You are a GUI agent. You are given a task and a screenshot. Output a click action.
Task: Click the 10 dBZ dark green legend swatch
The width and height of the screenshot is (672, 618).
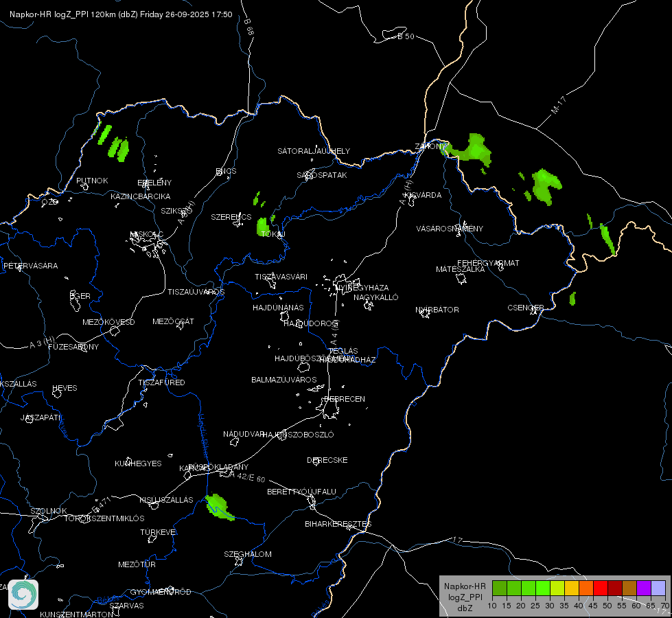point(500,588)
